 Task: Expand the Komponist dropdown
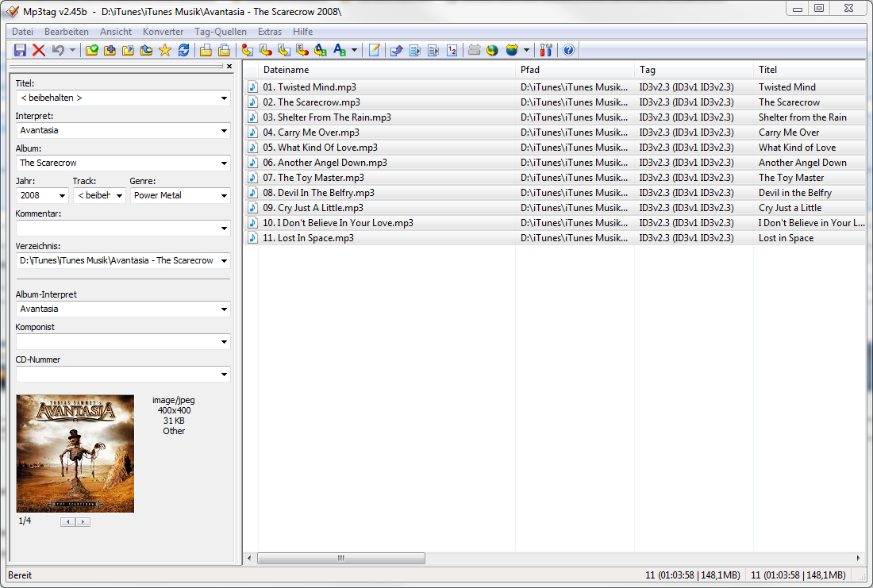tap(224, 342)
